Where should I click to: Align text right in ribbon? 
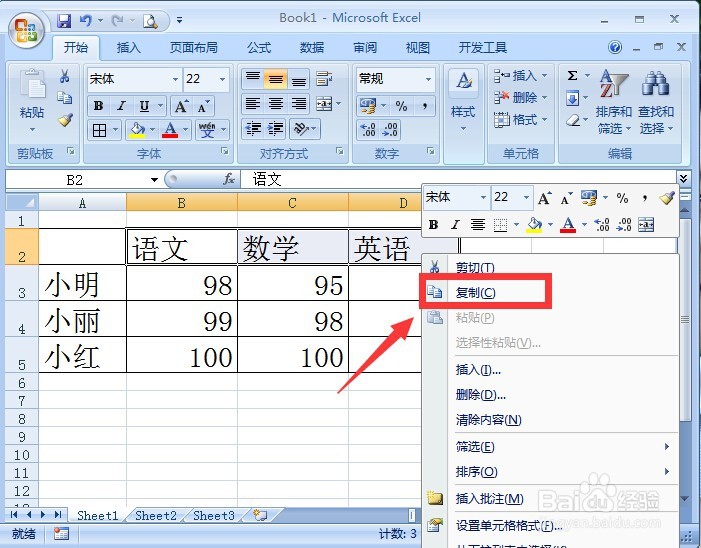tap(298, 104)
